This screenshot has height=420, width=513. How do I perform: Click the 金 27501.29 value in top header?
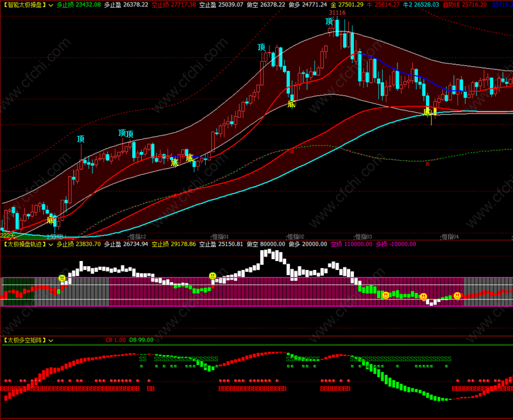[347, 5]
